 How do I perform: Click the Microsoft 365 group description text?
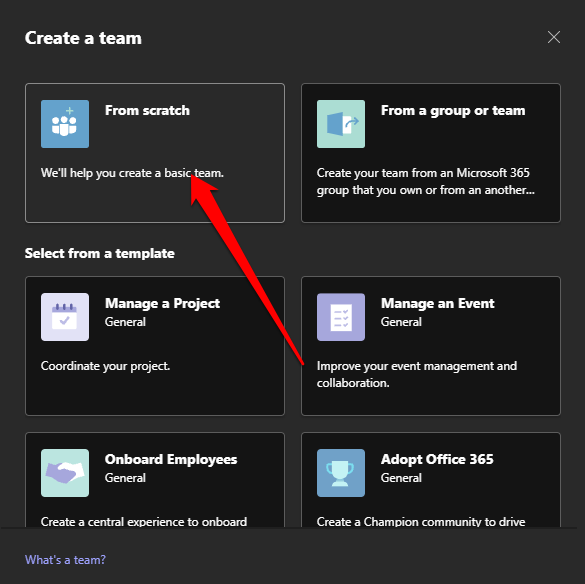coord(426,181)
